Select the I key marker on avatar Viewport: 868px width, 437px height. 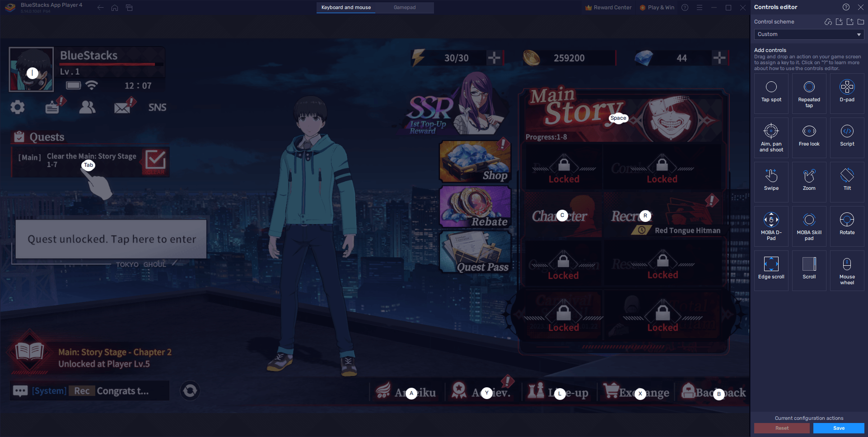click(32, 73)
